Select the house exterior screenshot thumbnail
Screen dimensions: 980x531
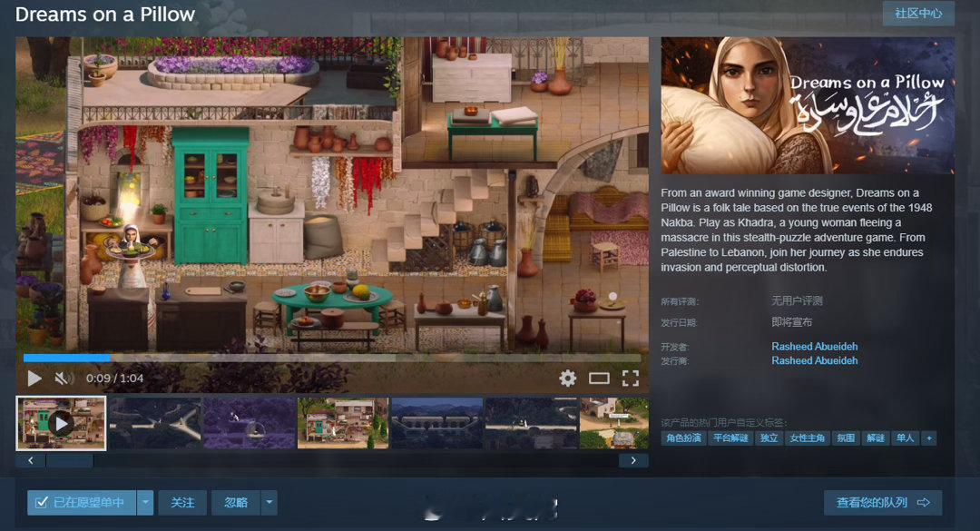pyautogui.click(x=343, y=423)
